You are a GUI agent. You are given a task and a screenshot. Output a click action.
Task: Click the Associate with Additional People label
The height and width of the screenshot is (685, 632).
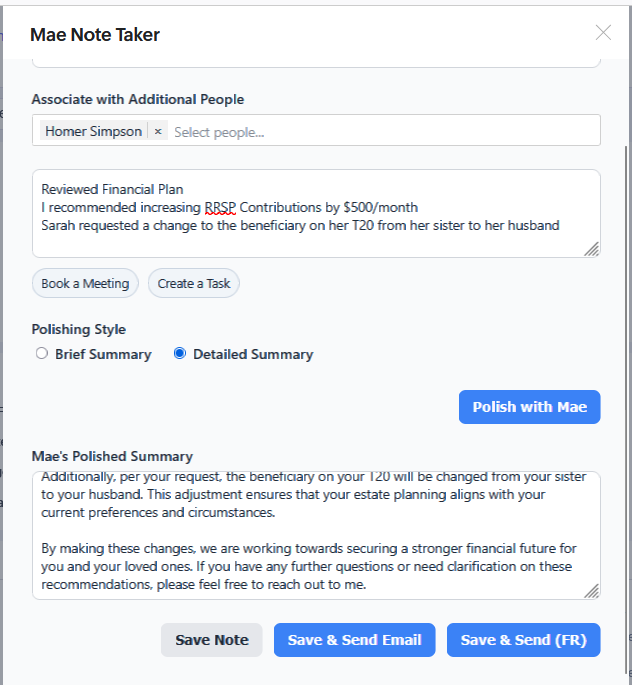point(138,99)
